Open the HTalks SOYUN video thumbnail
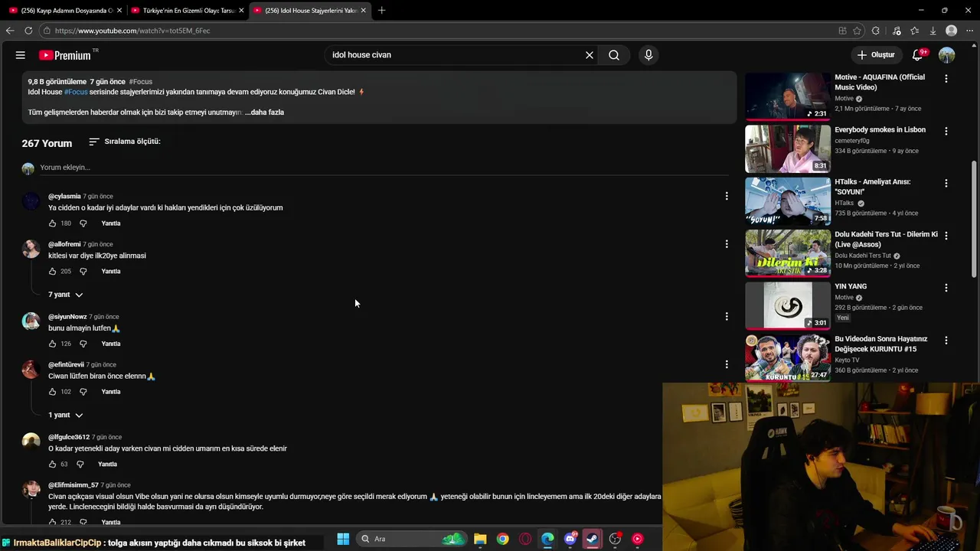980x551 pixels. [788, 201]
